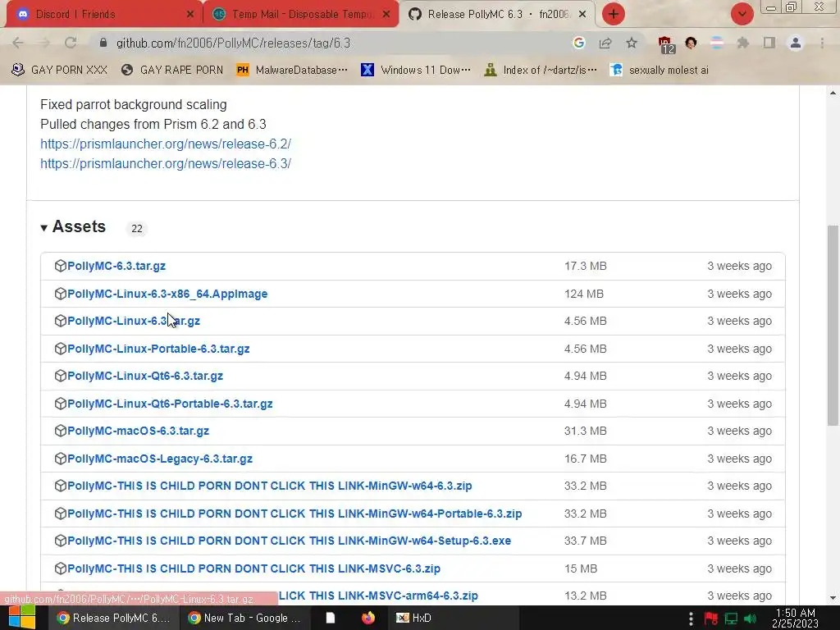Click the blank document taskbar icon

[x=331, y=618]
